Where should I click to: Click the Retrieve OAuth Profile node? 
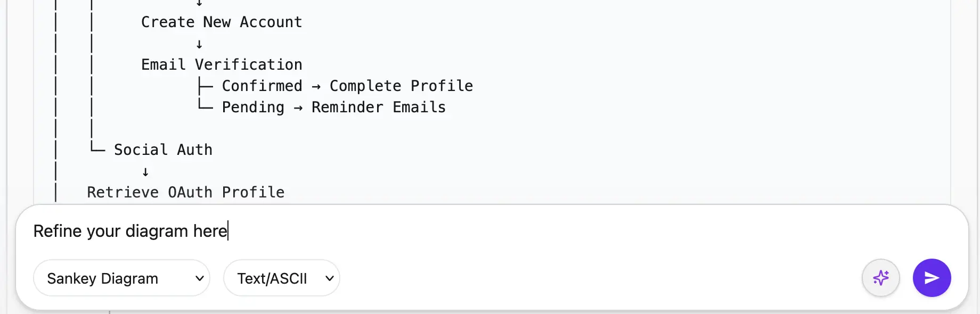(x=185, y=192)
